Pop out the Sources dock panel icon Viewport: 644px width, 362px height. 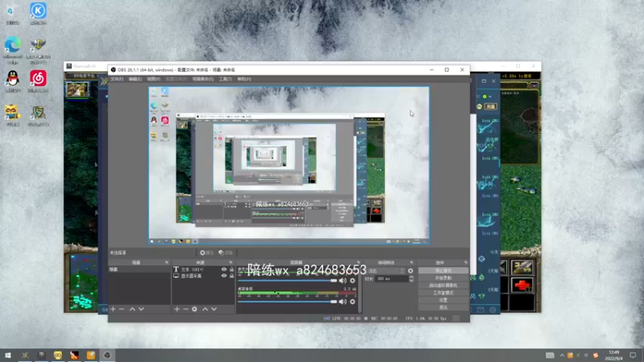[x=230, y=262]
